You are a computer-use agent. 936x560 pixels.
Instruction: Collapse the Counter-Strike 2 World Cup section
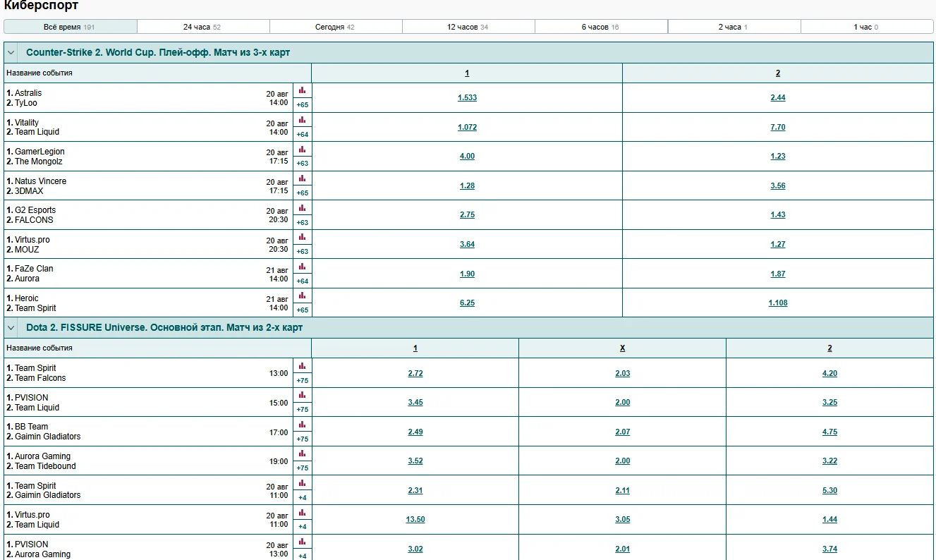click(x=11, y=53)
